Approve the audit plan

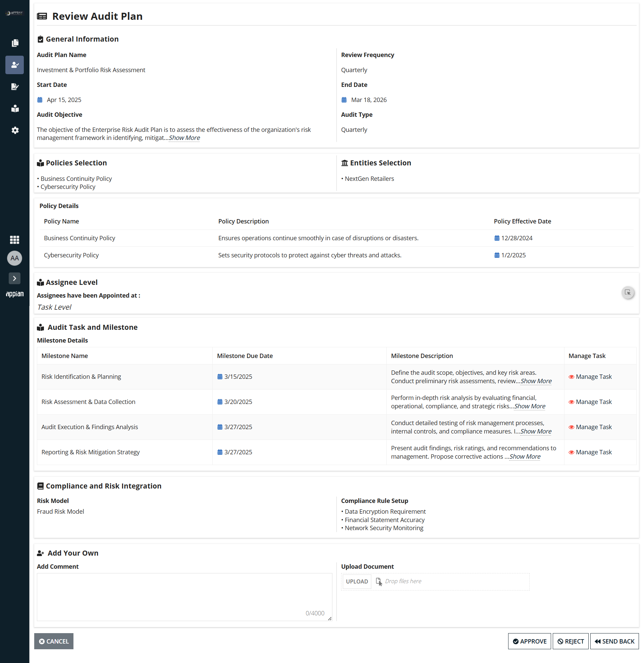coord(529,641)
